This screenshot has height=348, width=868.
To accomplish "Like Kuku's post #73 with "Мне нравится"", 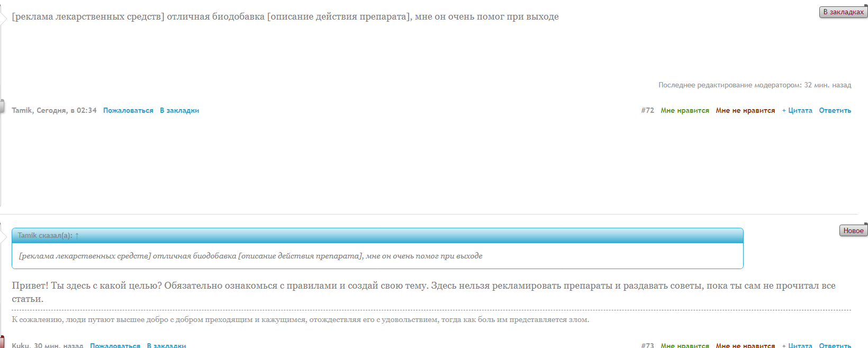I will [x=684, y=345].
